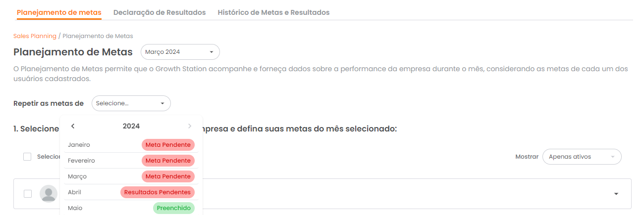Screen dimensions: 644x215
Task: Switch to Declaração de Resultados tab
Action: click(x=160, y=12)
